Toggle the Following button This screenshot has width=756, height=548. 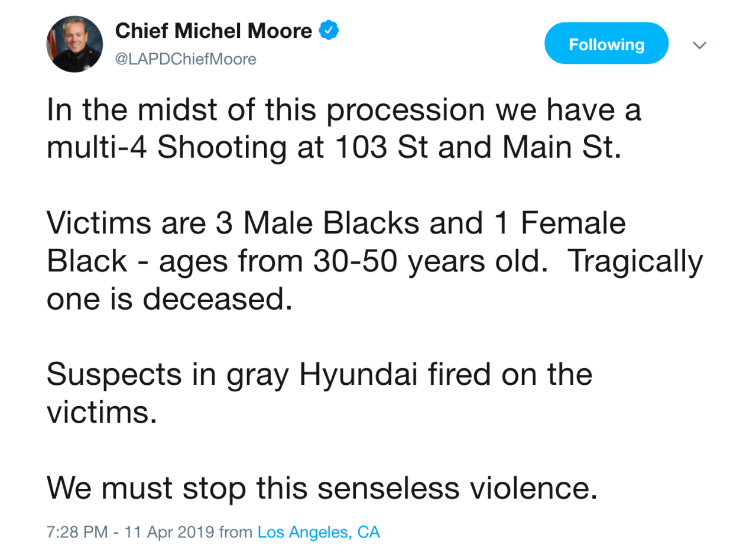pos(606,44)
